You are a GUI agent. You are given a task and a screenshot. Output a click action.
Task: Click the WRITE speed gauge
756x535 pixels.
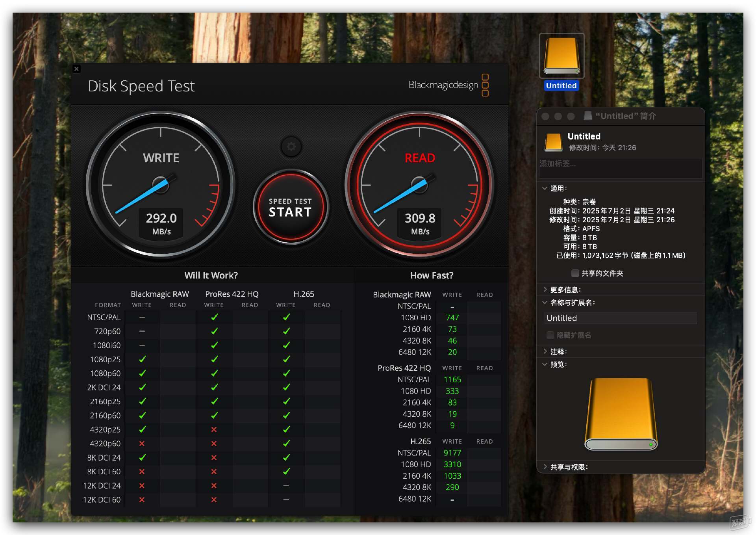[161, 184]
